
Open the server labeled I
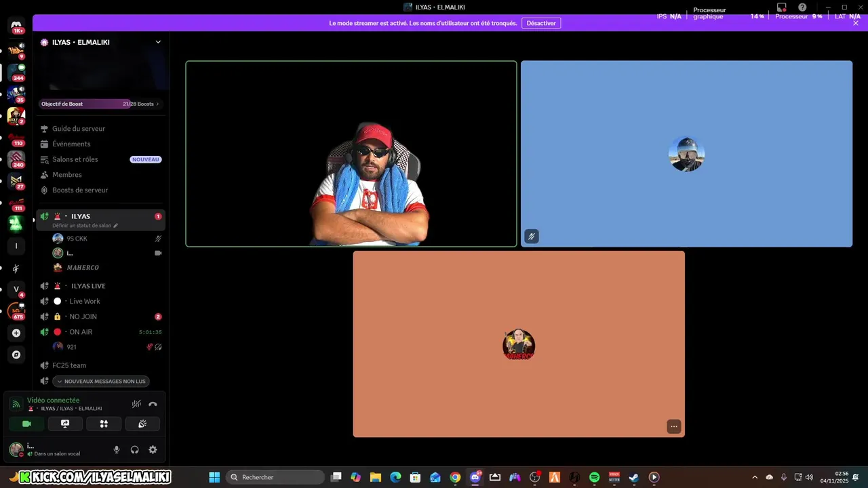point(16,246)
